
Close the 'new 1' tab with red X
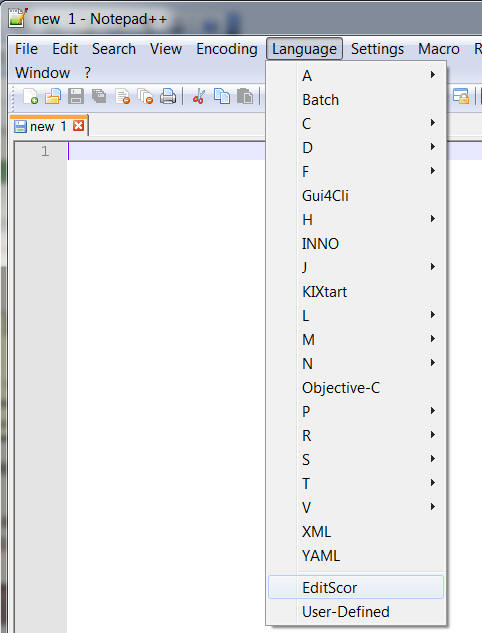tap(78, 126)
